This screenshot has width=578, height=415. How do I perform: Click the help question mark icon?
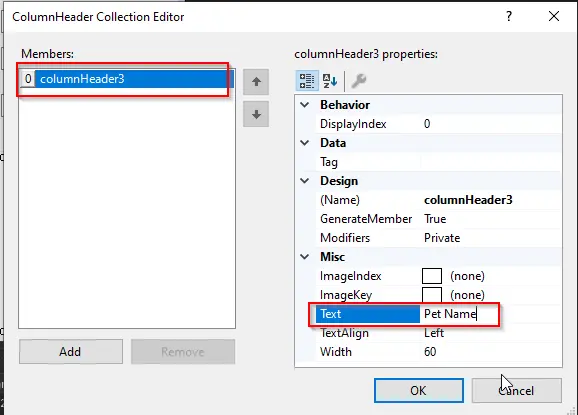coord(509,16)
